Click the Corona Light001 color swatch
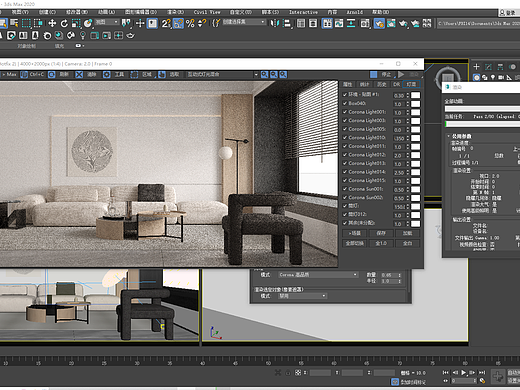The height and width of the screenshot is (390, 520). [x=416, y=112]
